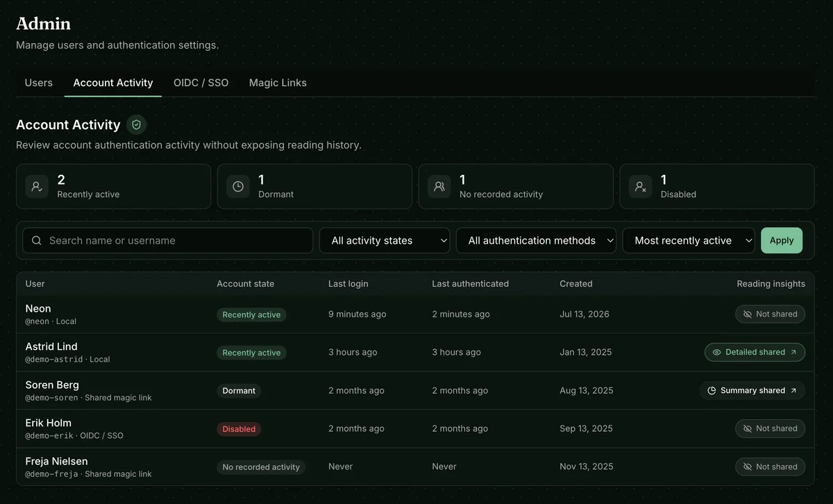Image resolution: width=833 pixels, height=504 pixels.
Task: Go to the Magic Links tab
Action: 278,83
